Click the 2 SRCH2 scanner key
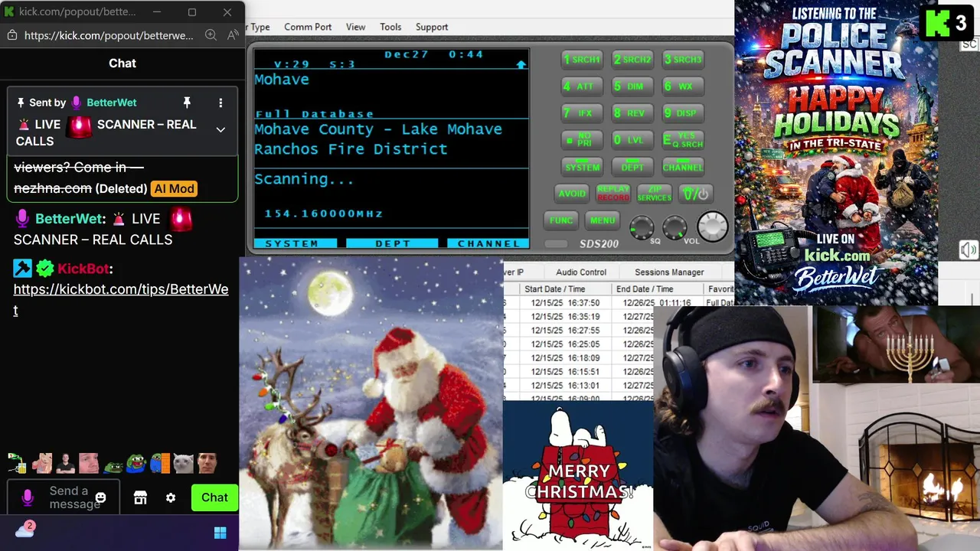 pyautogui.click(x=632, y=60)
